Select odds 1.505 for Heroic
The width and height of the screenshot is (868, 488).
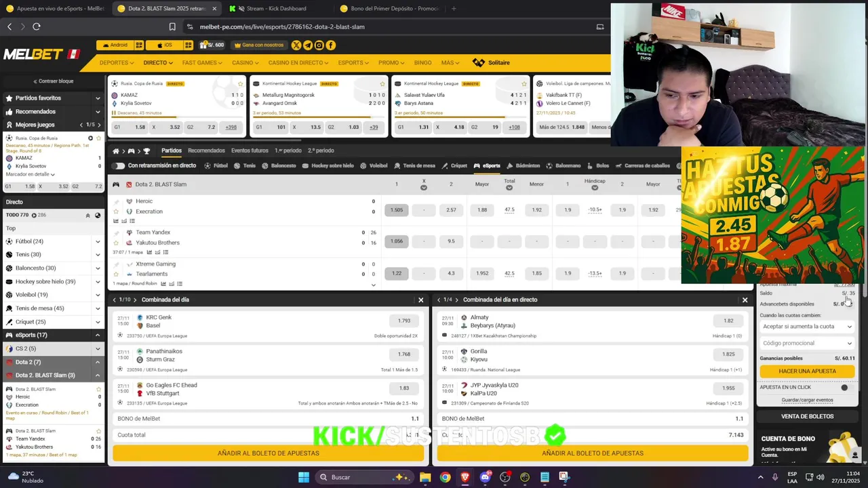tap(397, 210)
